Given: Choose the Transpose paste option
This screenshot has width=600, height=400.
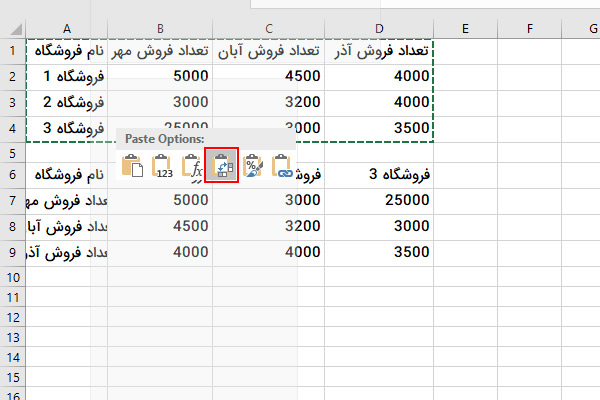Looking at the screenshot, I should [x=222, y=165].
